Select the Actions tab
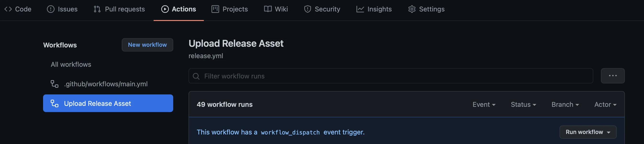This screenshot has height=144, width=644. tap(178, 9)
